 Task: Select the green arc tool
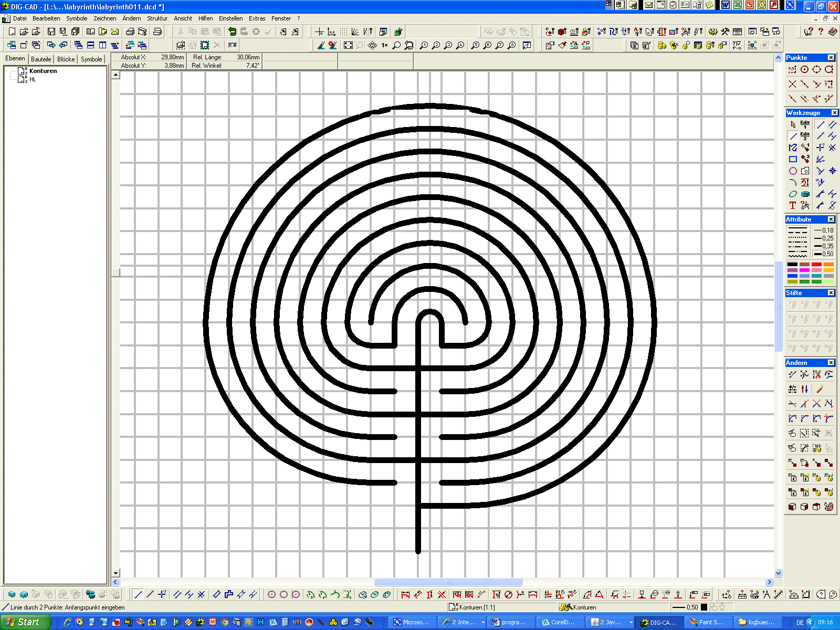pyautogui.click(x=793, y=182)
